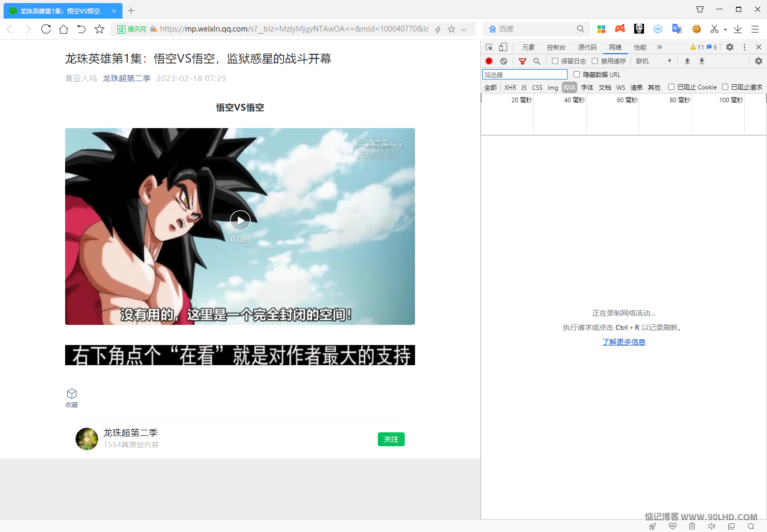Click the 龙珠超第二季 account avatar
Screen dimensions: 767x532
[87, 439]
